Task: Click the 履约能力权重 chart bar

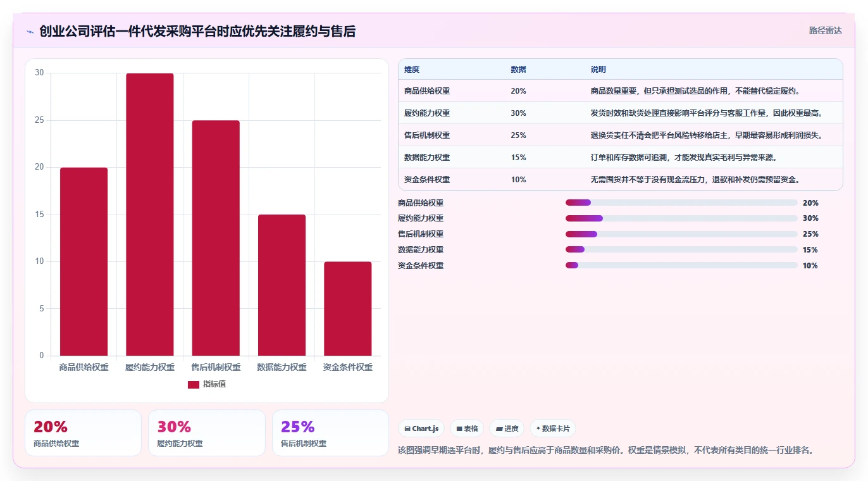Action: 150,215
